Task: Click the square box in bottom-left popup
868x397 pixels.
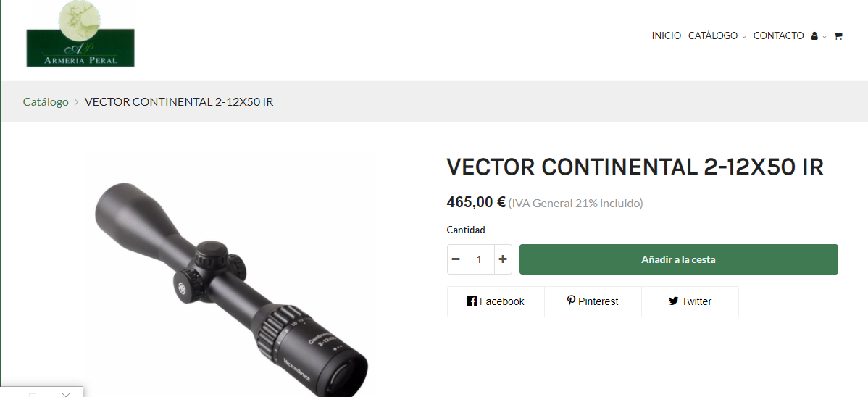Action: pos(33,395)
